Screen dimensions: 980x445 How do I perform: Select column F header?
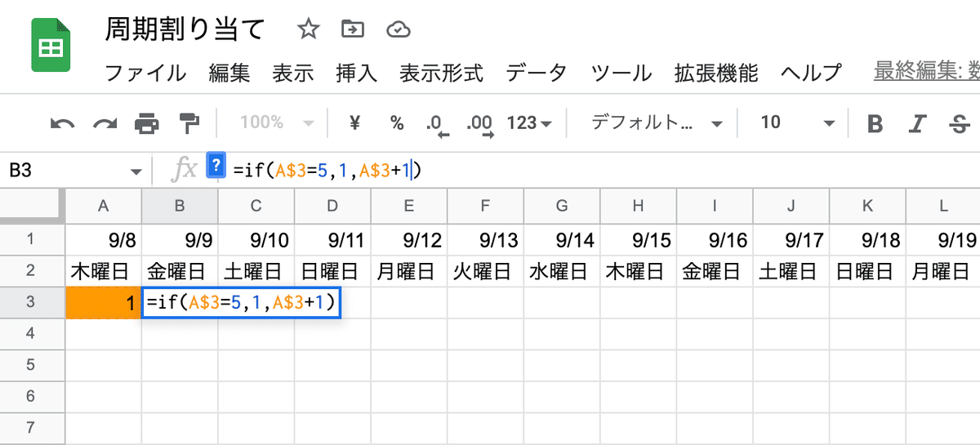pos(485,207)
